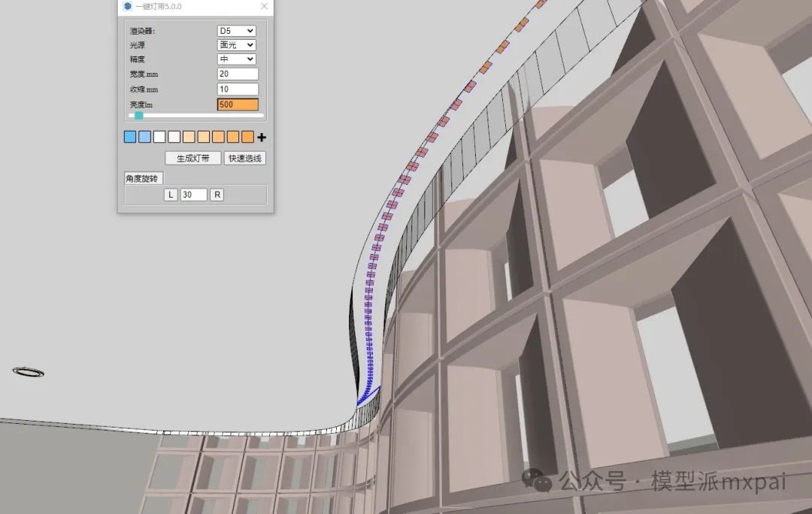This screenshot has width=812, height=514.
Task: Pick the first bright blue color swatch
Action: pyautogui.click(x=130, y=137)
